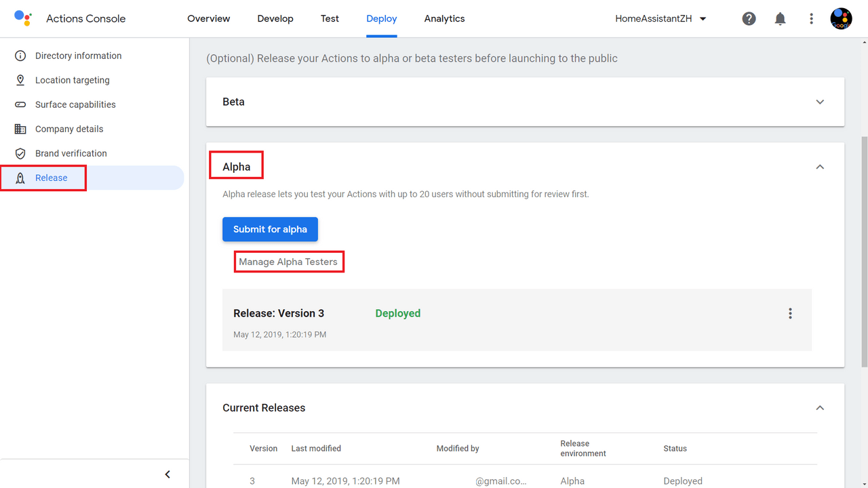Click the Release environment column header
868x488 pixels.
[x=583, y=449]
